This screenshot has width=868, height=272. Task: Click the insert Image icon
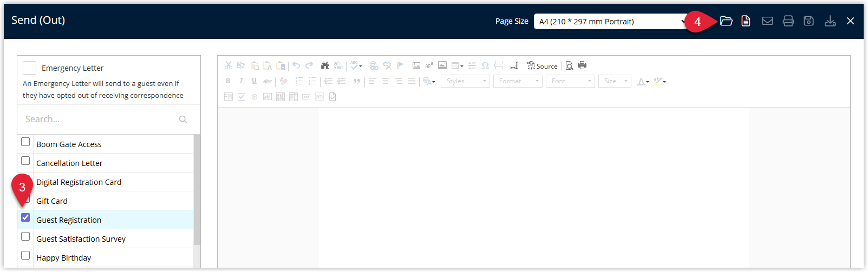click(416, 65)
